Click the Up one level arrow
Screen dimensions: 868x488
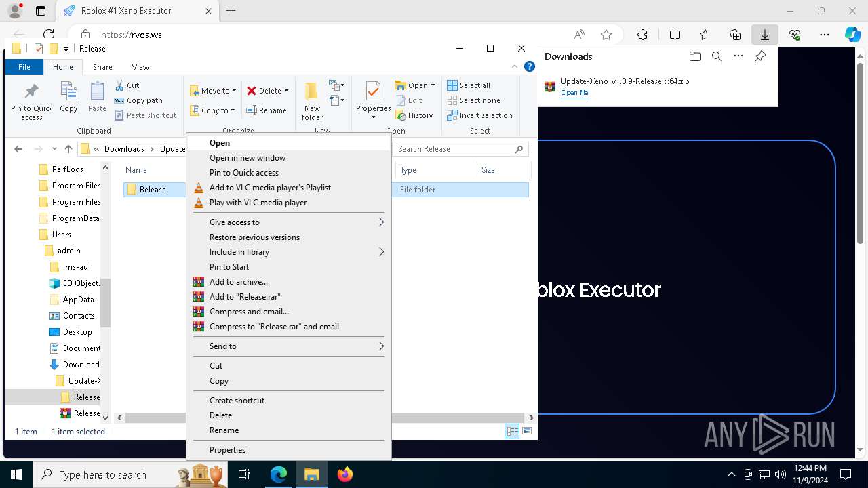pyautogui.click(x=68, y=149)
